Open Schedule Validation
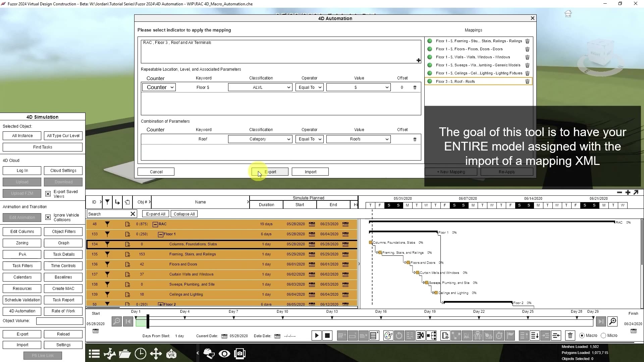This screenshot has height=362, width=644. [22, 300]
